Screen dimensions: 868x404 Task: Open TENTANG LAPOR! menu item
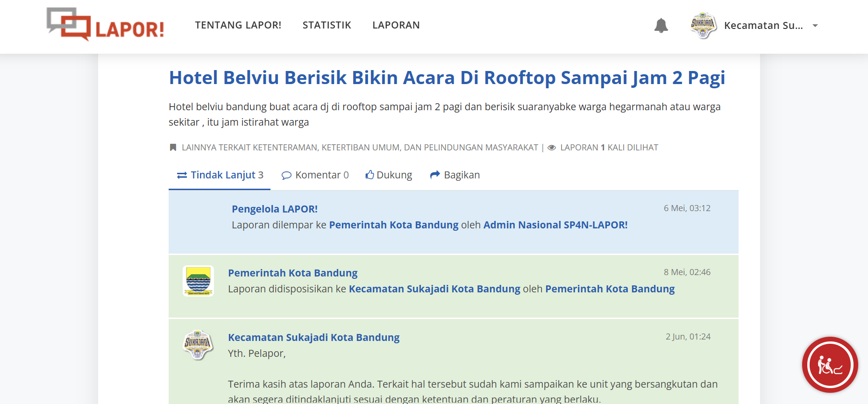point(238,25)
